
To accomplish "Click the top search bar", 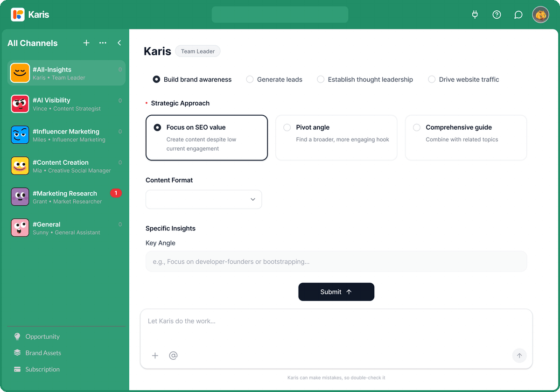I will (x=280, y=14).
